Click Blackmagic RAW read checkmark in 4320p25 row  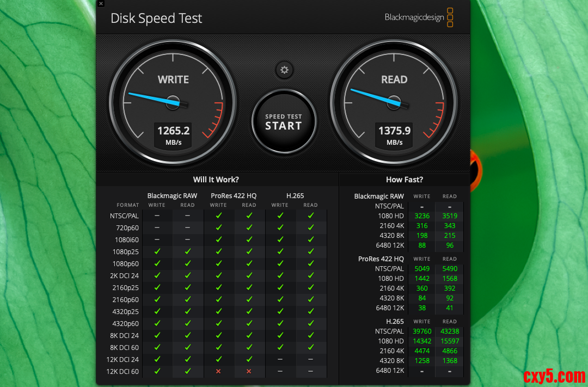[x=187, y=311]
